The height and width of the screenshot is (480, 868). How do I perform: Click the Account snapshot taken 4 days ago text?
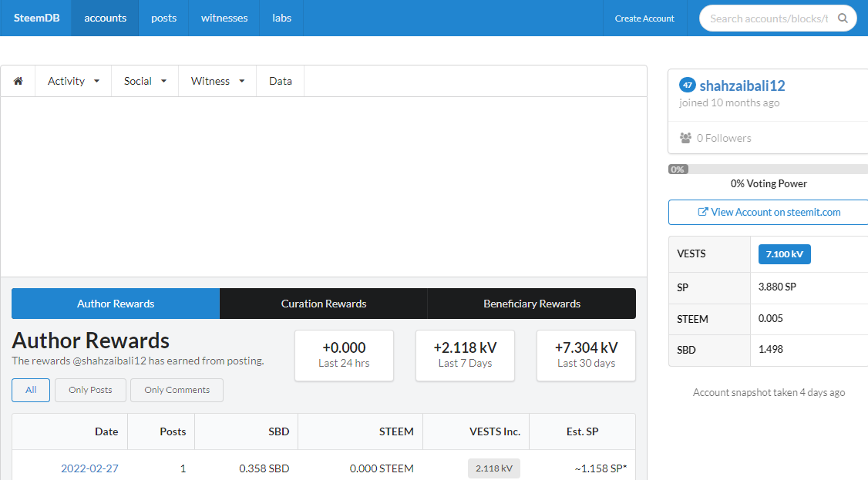(769, 393)
